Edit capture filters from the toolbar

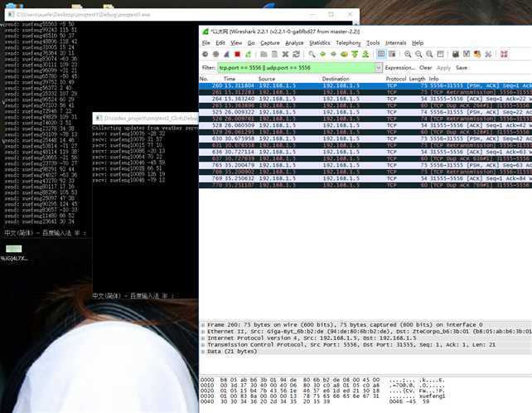(x=456, y=54)
